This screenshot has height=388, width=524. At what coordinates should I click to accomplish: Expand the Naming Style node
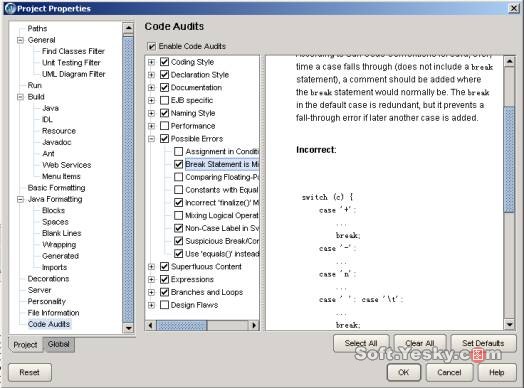tap(151, 113)
